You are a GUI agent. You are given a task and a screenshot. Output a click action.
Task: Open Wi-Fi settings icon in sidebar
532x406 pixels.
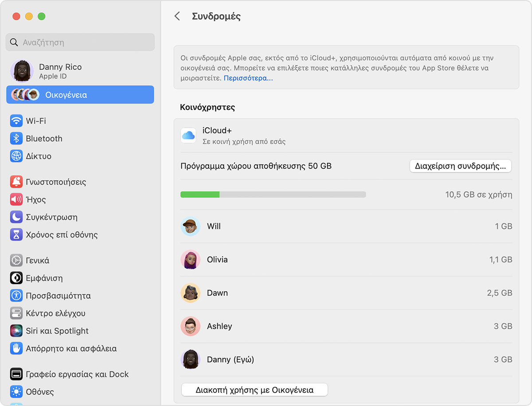click(16, 121)
